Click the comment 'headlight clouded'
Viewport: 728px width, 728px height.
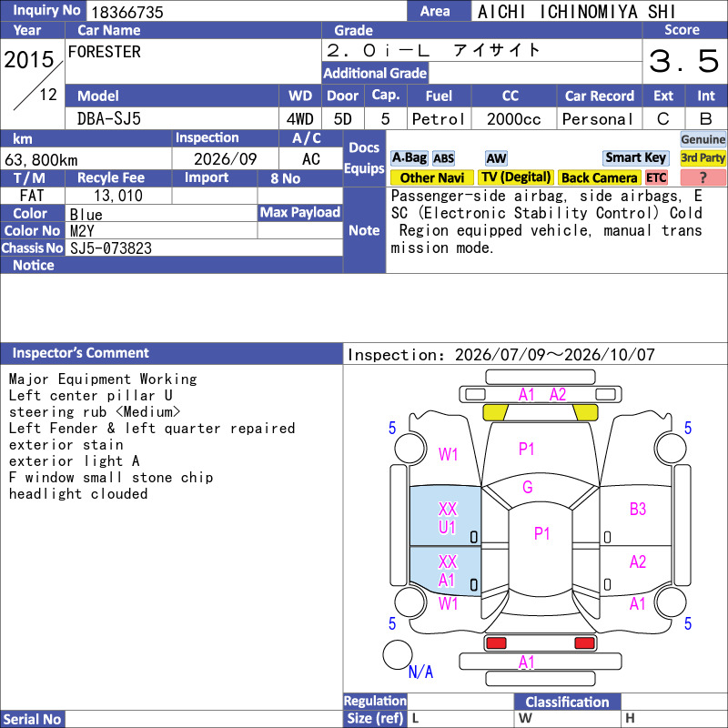click(78, 493)
